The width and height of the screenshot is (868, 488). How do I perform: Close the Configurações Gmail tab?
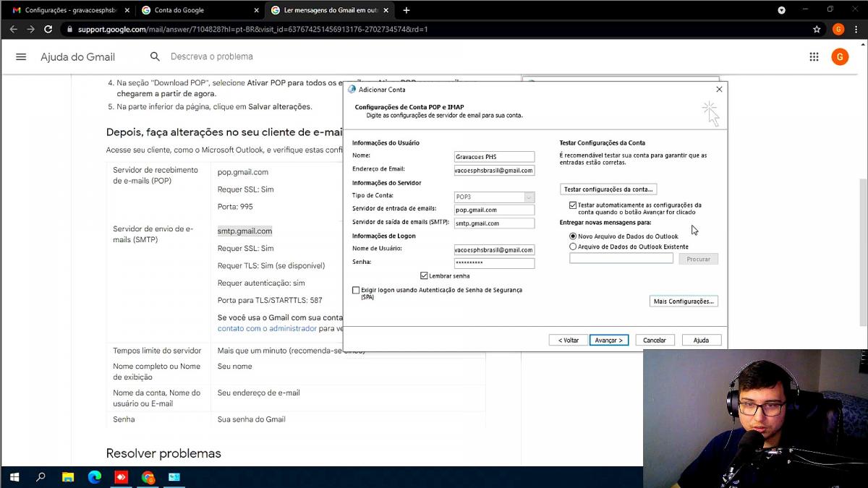(126, 10)
